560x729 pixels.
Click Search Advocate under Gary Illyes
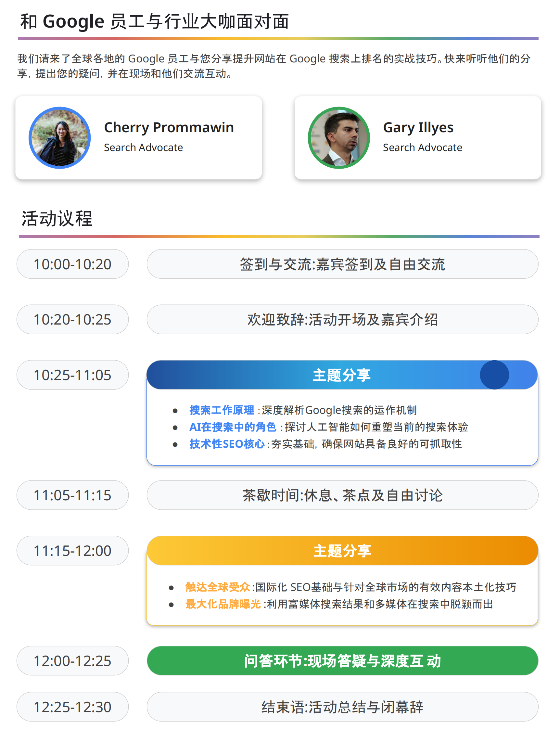pyautogui.click(x=422, y=147)
